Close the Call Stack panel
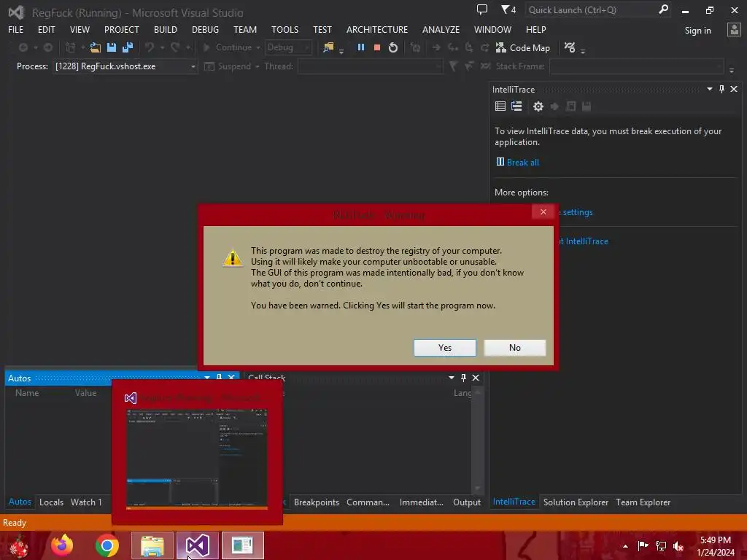This screenshot has height=560, width=747. click(476, 378)
